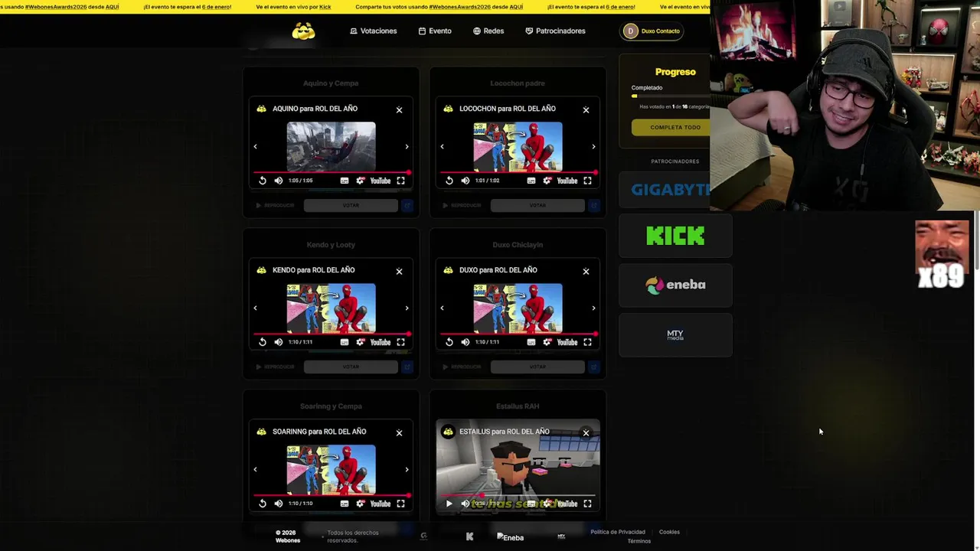Close the KENDO para ROL DEL AÑO video

pyautogui.click(x=399, y=271)
